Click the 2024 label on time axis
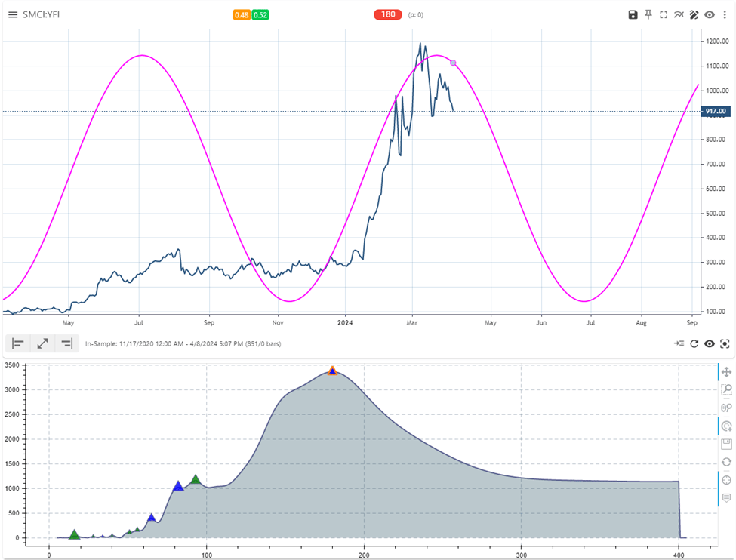 345,322
